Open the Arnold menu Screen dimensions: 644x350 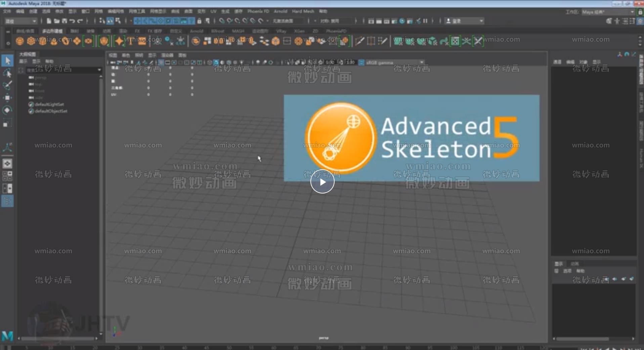coord(281,11)
